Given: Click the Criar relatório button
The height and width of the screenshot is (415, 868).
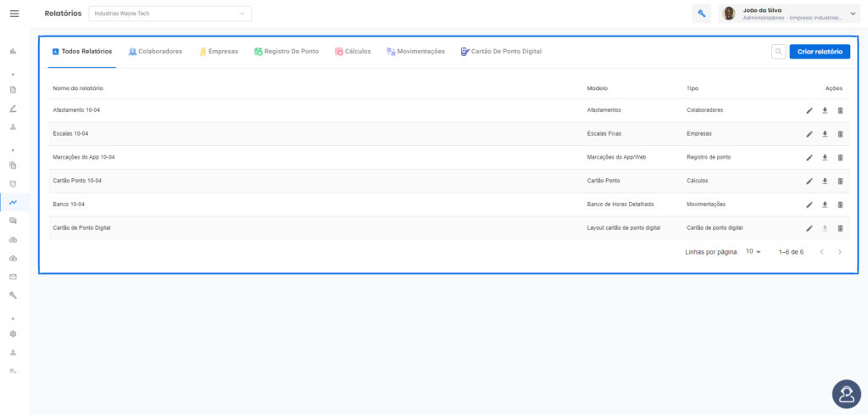Looking at the screenshot, I should click(820, 52).
